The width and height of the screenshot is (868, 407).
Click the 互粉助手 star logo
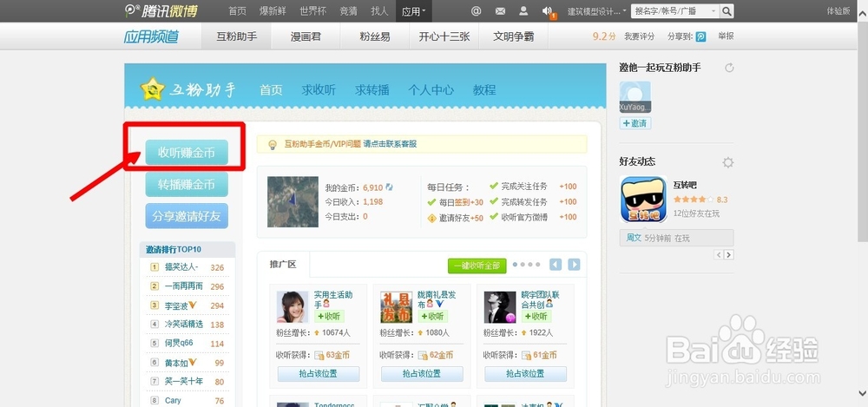coord(152,89)
